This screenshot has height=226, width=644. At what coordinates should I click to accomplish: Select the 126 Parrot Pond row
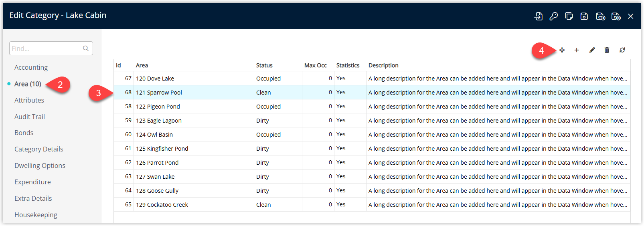click(x=372, y=162)
